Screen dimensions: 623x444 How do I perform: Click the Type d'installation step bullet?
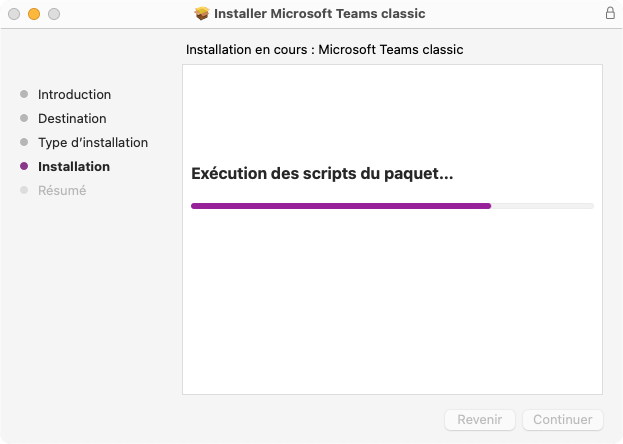(x=24, y=142)
